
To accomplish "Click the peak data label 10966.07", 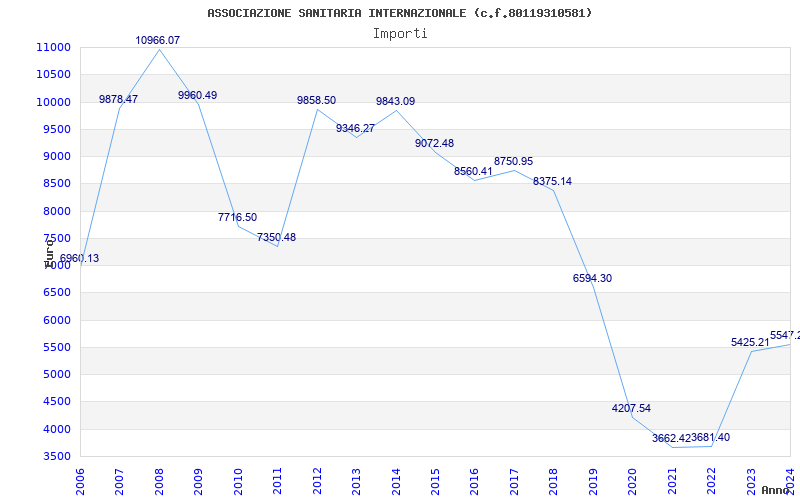I will 158,40.
